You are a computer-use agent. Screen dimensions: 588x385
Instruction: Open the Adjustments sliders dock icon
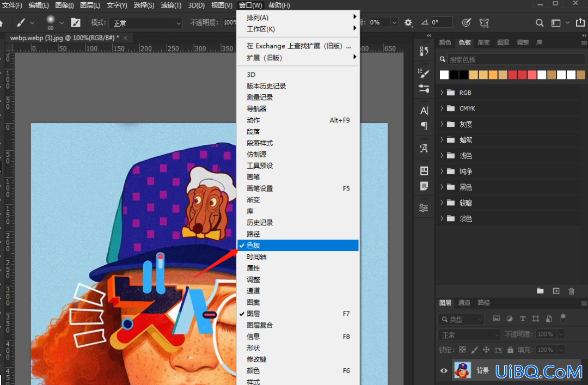tap(424, 208)
